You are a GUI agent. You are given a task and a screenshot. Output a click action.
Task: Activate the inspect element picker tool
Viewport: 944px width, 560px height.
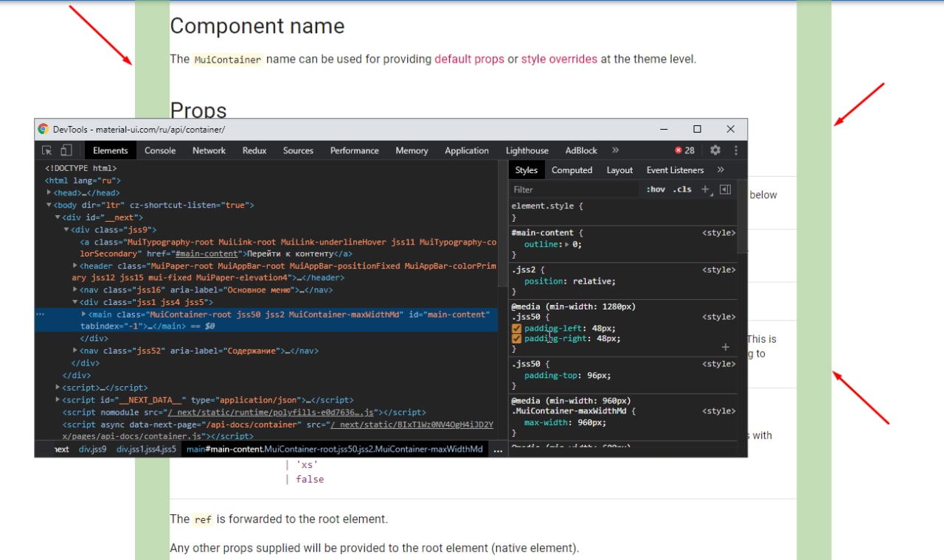click(46, 150)
